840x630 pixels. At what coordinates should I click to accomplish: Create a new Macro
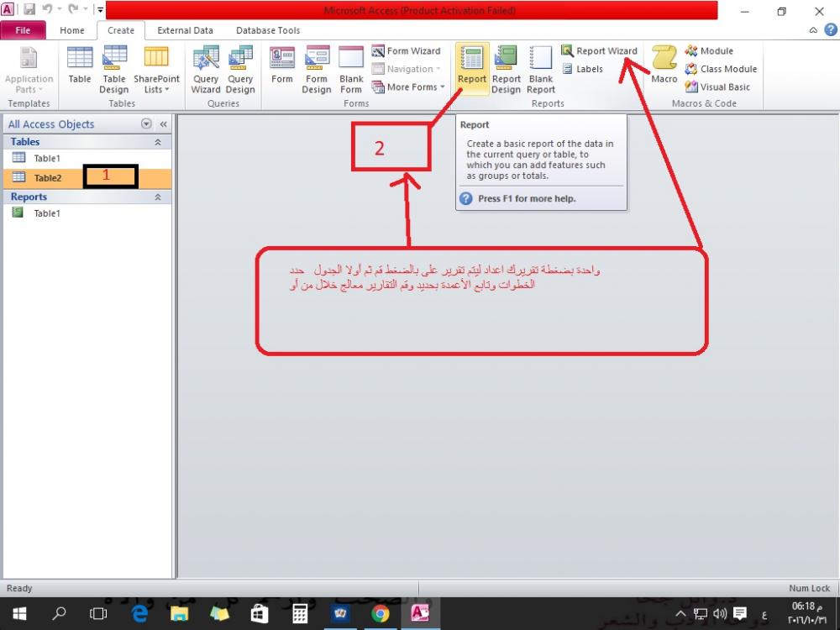(664, 65)
